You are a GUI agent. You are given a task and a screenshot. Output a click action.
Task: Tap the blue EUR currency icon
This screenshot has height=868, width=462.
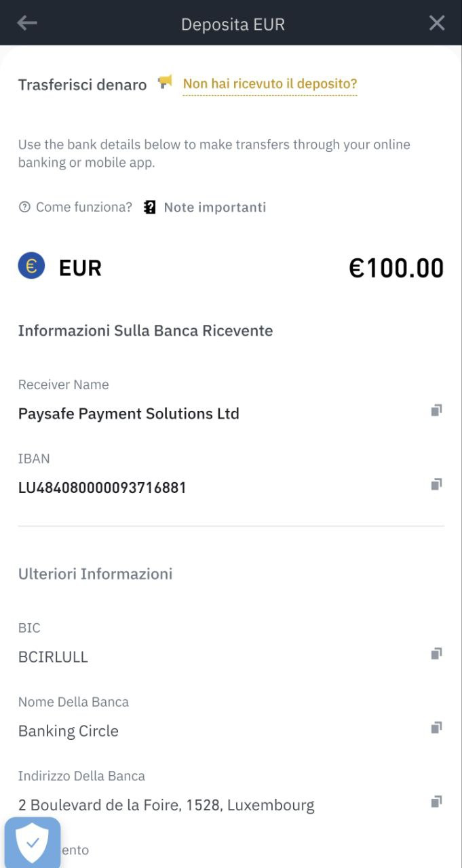(x=31, y=266)
